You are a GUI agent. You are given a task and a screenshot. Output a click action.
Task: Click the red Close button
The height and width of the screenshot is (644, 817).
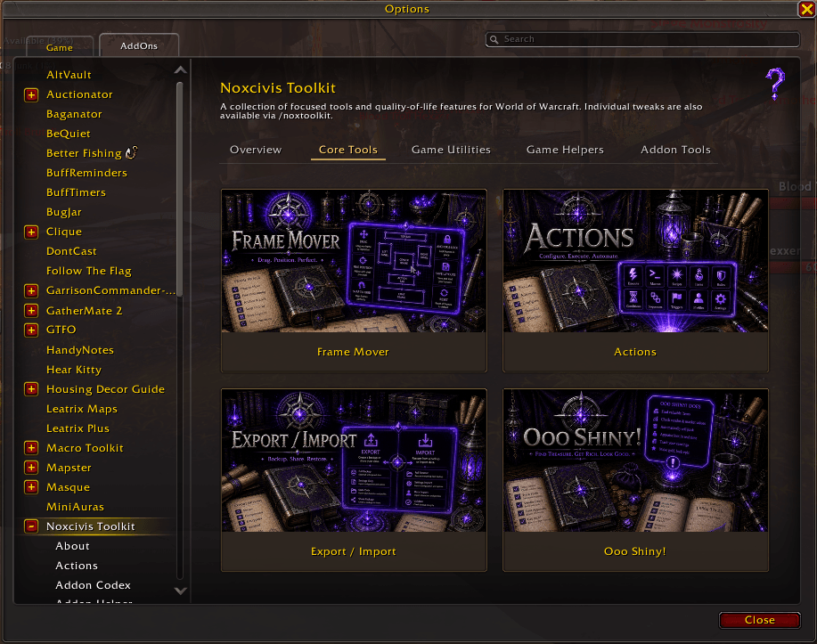coord(760,620)
